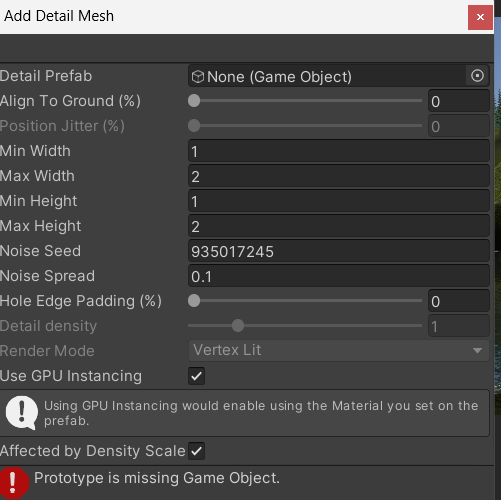This screenshot has width=501, height=500.
Task: Click the Add Detail Mesh title text
Action: tap(59, 16)
